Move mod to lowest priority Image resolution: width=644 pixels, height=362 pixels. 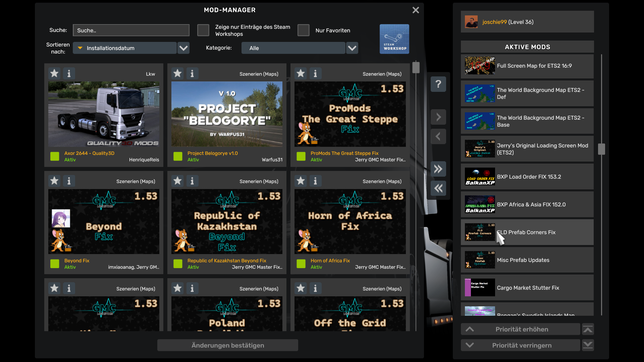point(588,345)
